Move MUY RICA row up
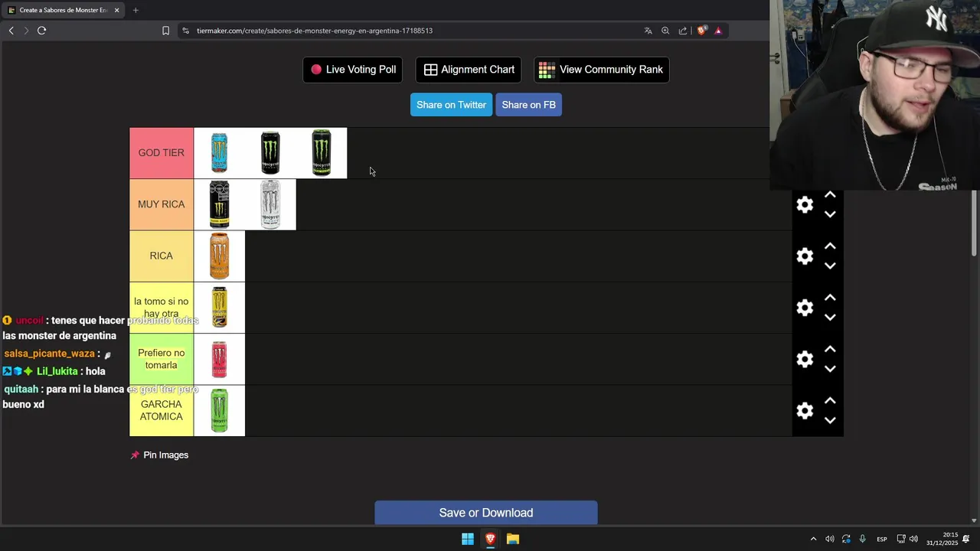 click(830, 195)
